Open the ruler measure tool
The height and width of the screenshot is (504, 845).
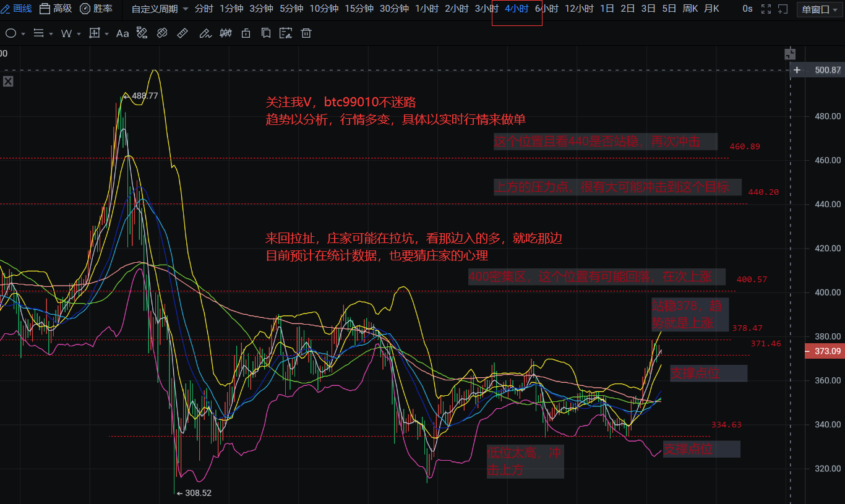pyautogui.click(x=182, y=33)
